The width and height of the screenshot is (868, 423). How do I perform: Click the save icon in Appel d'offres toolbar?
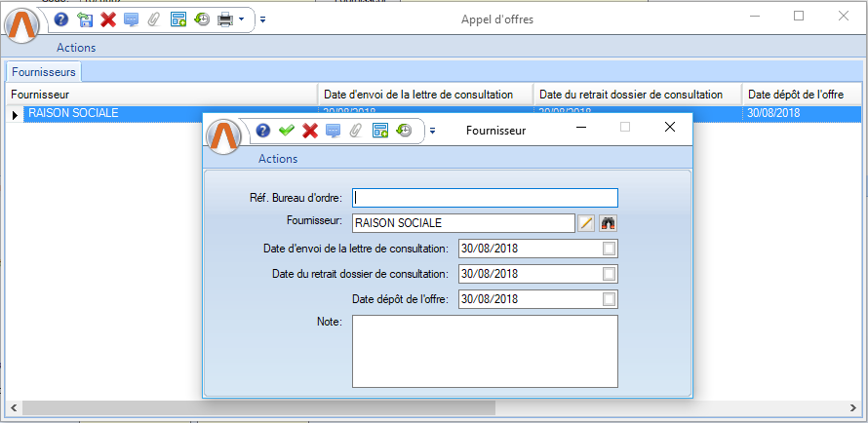point(85,19)
